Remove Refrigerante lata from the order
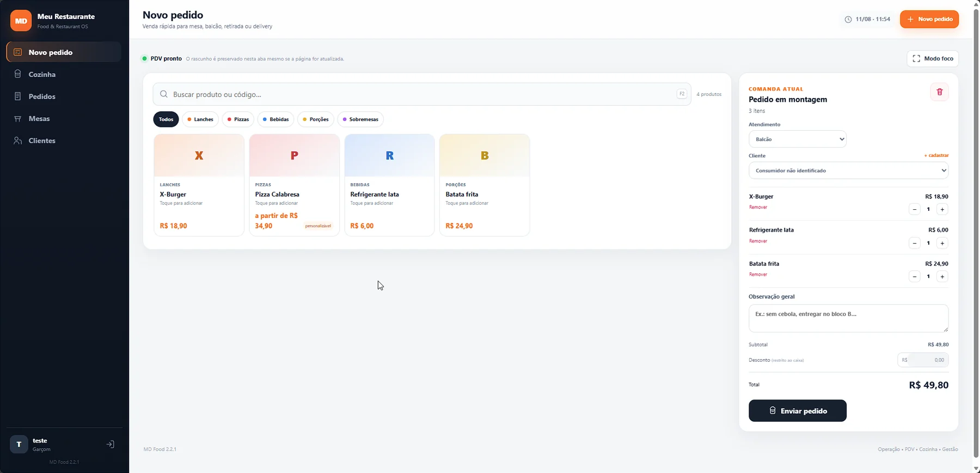Image resolution: width=980 pixels, height=473 pixels. click(758, 241)
